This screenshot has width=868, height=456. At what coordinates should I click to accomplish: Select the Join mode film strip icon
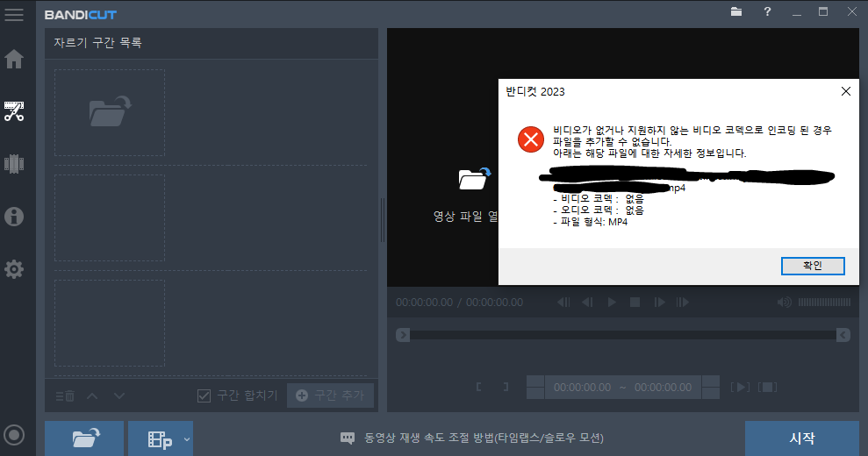tap(14, 164)
